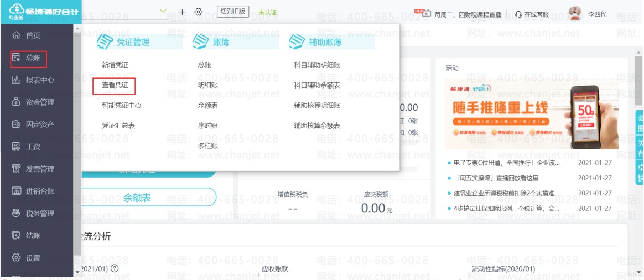
Task: Open news item 电子专票C位出道
Action: (507, 163)
